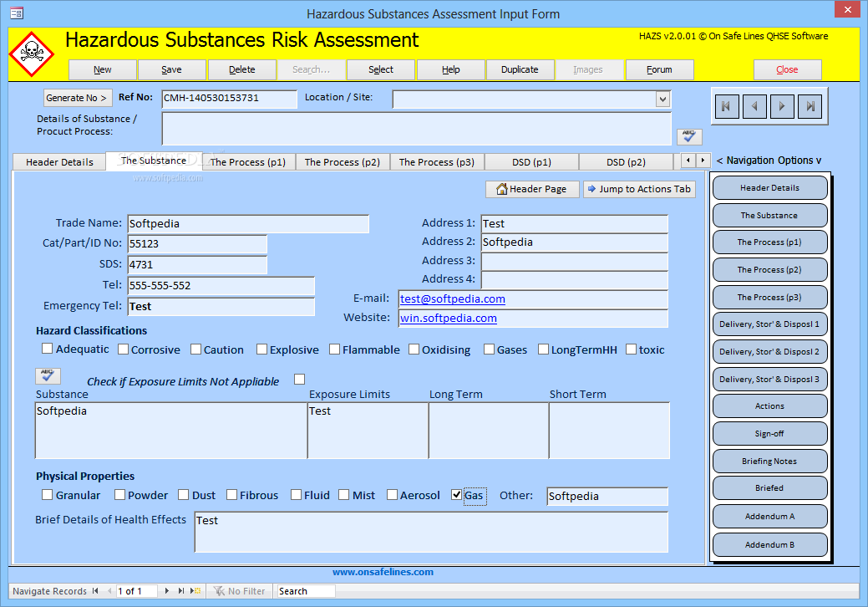Check the toxic checkbox
The width and height of the screenshot is (868, 607).
click(631, 349)
